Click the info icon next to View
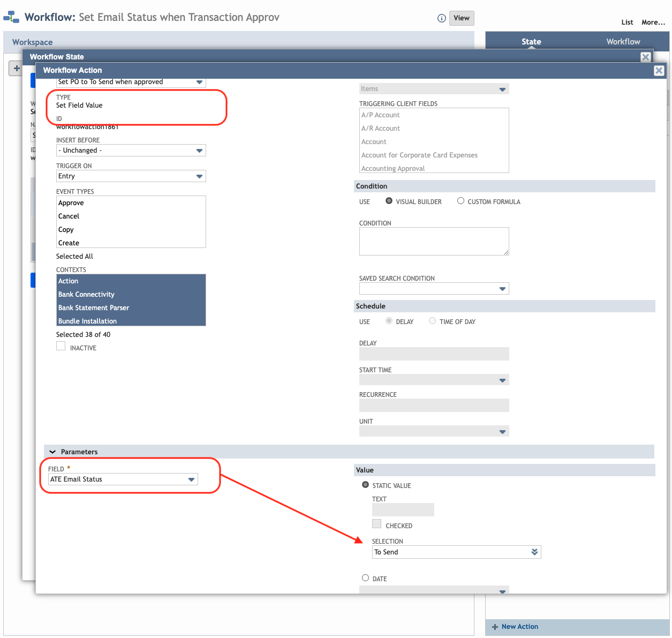 click(x=442, y=18)
